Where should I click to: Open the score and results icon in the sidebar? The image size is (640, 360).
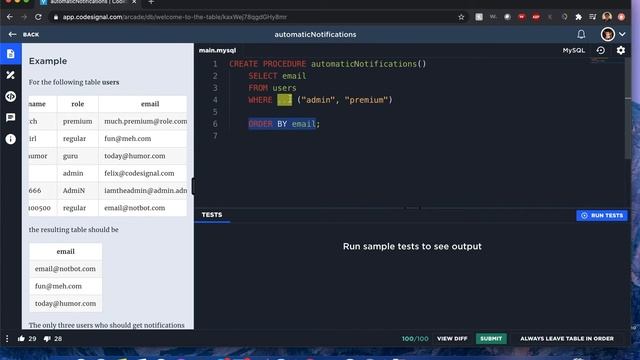(x=11, y=75)
